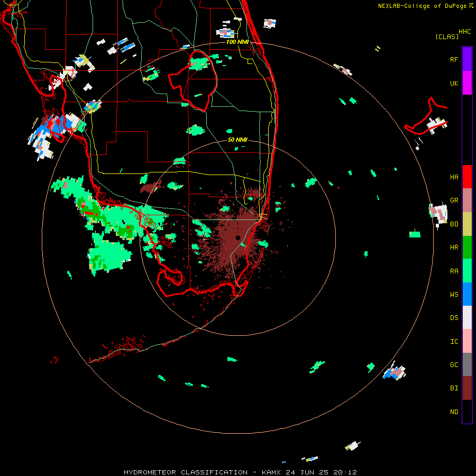Click the BI legend label
Image resolution: width=476 pixels, height=476 pixels.
(x=454, y=388)
